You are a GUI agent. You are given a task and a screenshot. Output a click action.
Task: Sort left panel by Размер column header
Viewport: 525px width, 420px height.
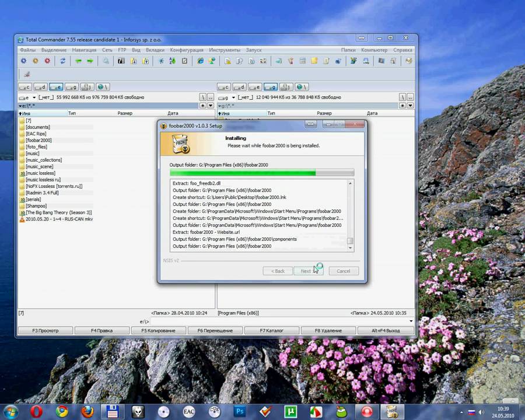125,113
